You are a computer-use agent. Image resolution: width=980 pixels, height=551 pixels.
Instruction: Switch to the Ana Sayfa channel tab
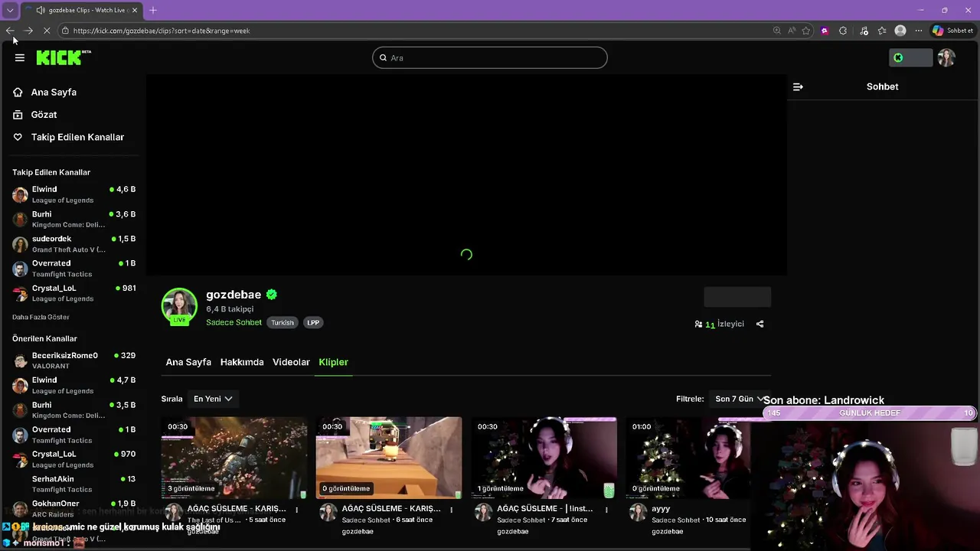188,362
